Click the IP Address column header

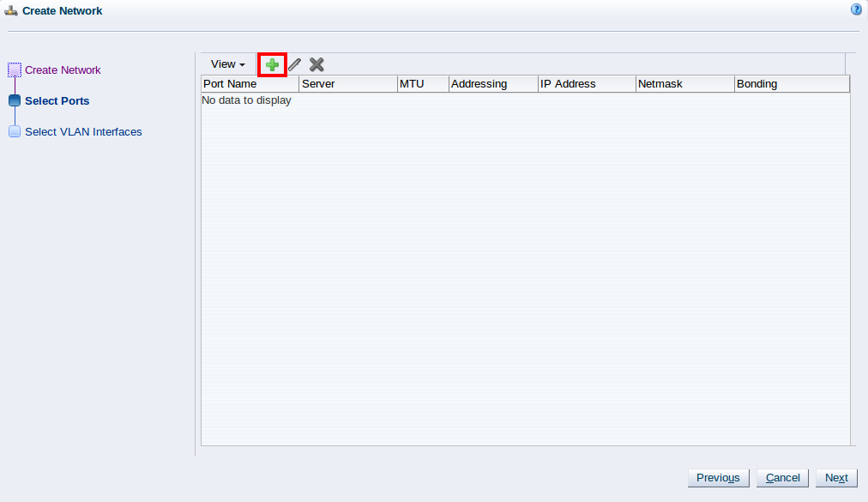[x=587, y=84]
